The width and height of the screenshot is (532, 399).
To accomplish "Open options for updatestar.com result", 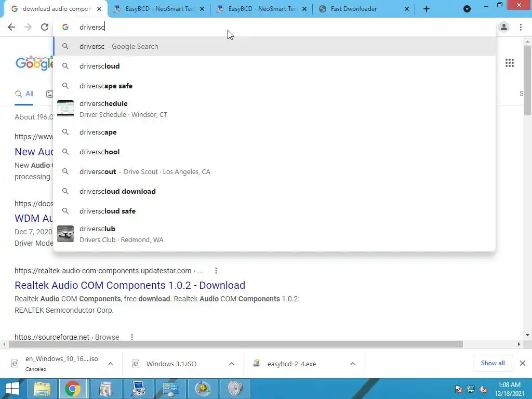I will point(216,271).
